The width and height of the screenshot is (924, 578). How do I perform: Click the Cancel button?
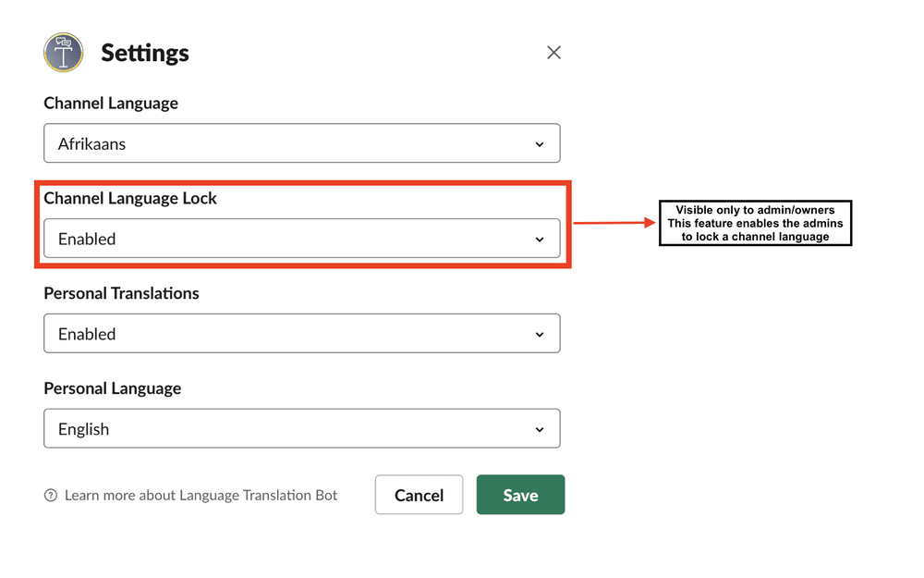coord(419,495)
